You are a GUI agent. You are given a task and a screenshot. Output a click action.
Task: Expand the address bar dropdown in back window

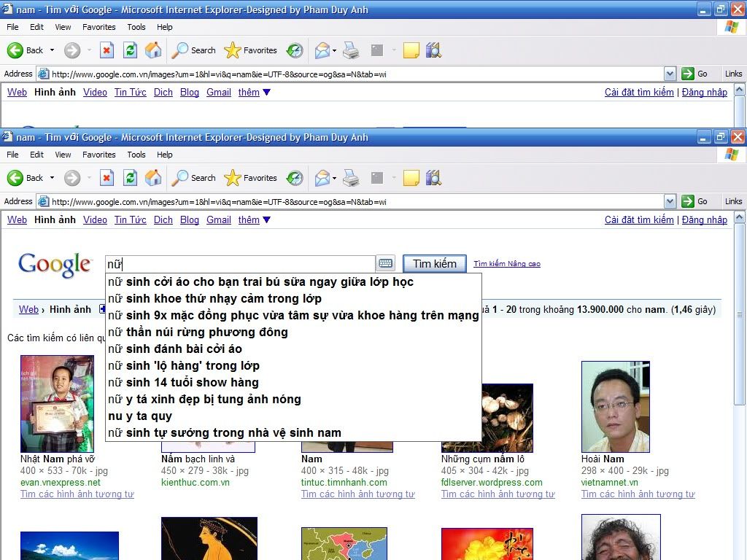[x=670, y=74]
